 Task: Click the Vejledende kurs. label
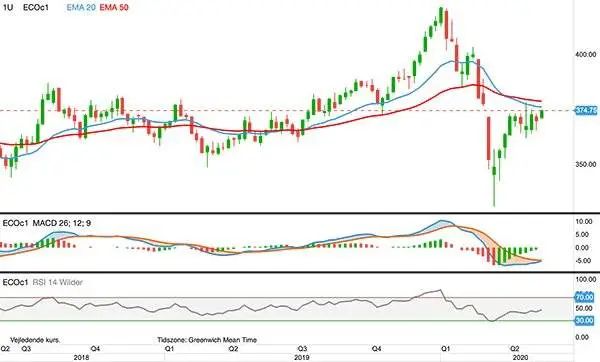35,340
